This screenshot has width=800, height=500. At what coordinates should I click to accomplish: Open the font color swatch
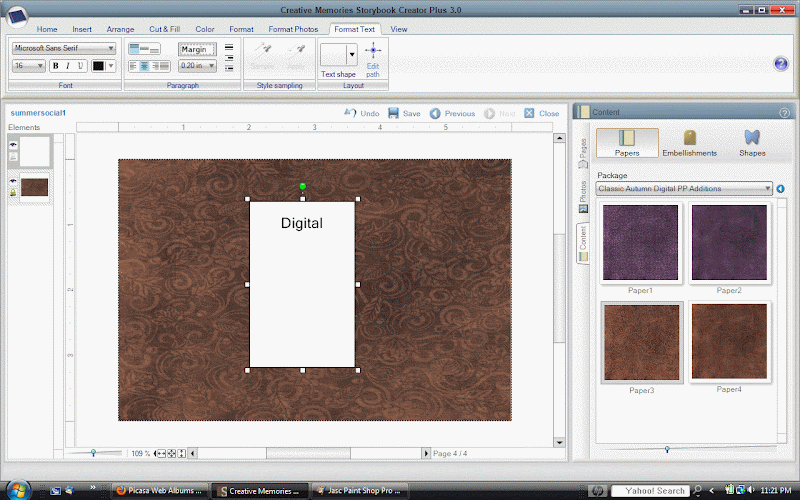point(99,66)
